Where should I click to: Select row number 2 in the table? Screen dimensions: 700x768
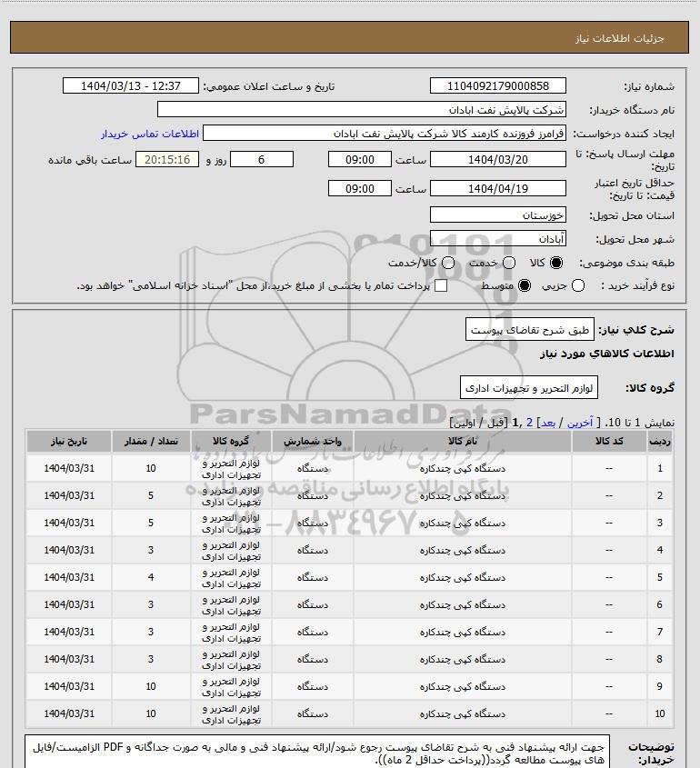pyautogui.click(x=659, y=495)
